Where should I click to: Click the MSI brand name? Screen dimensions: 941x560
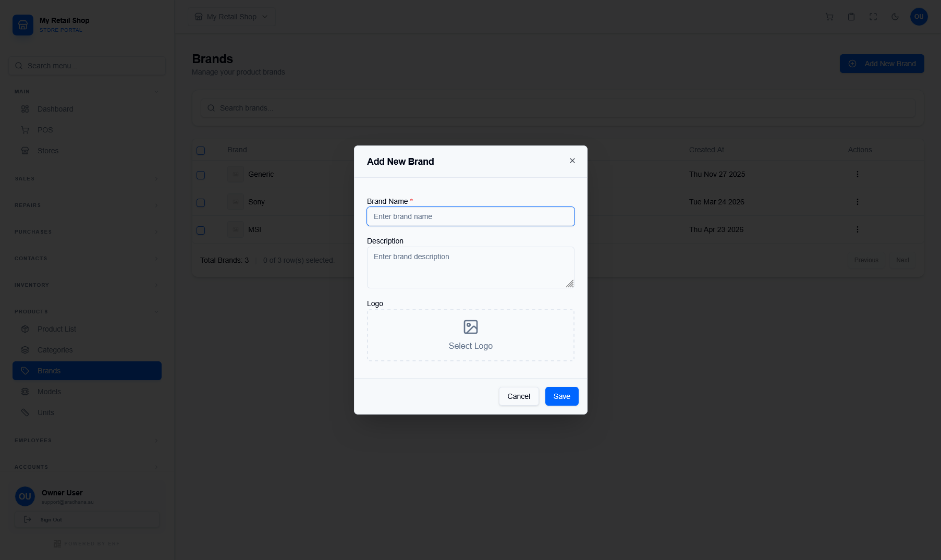click(x=255, y=229)
